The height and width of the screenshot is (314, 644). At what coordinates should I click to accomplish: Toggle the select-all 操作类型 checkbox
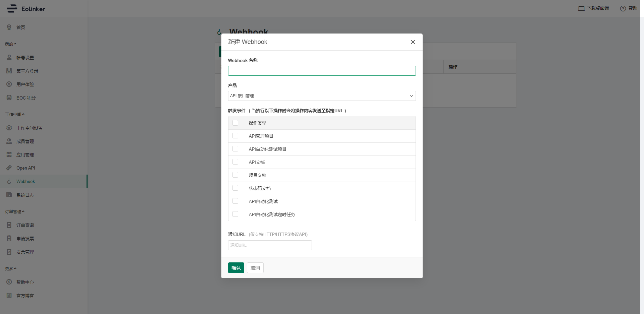pyautogui.click(x=235, y=123)
